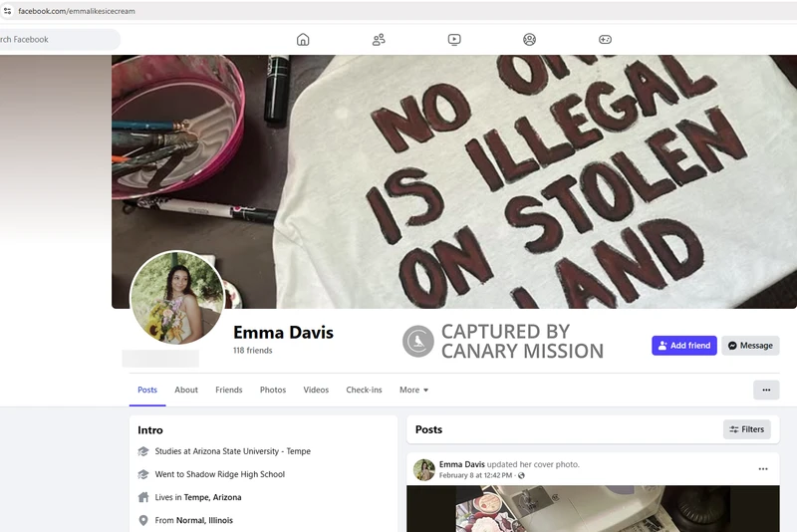Switch to the About tab
Screen dimensions: 797x532
[186, 390]
